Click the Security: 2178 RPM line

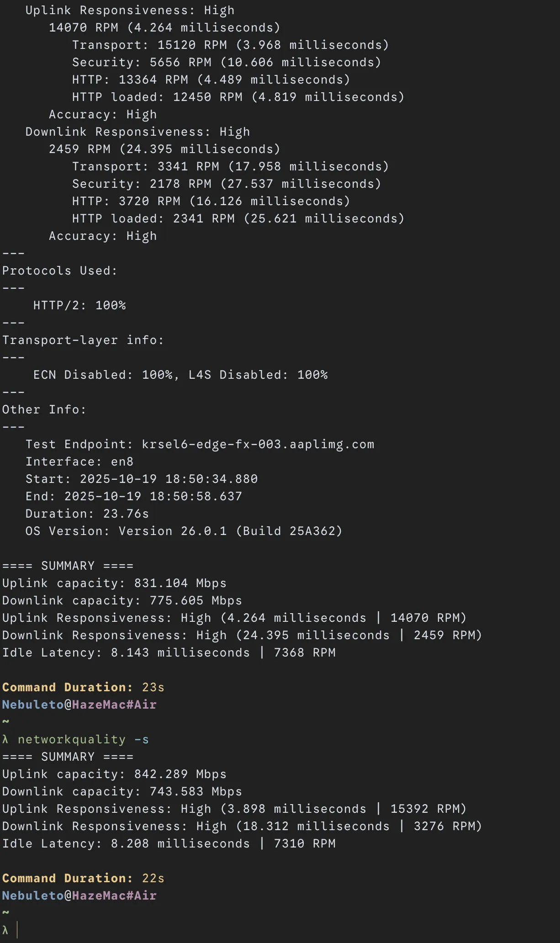226,184
